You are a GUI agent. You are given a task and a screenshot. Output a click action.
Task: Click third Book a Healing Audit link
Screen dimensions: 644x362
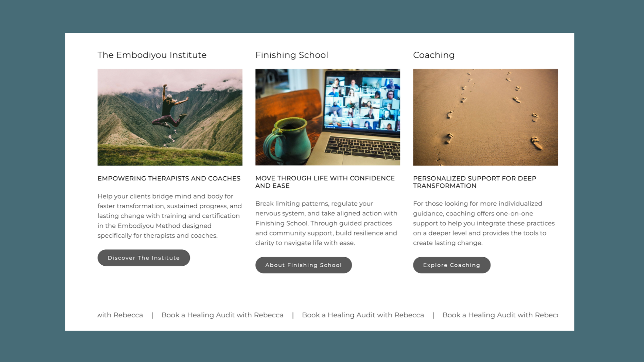pos(363,315)
